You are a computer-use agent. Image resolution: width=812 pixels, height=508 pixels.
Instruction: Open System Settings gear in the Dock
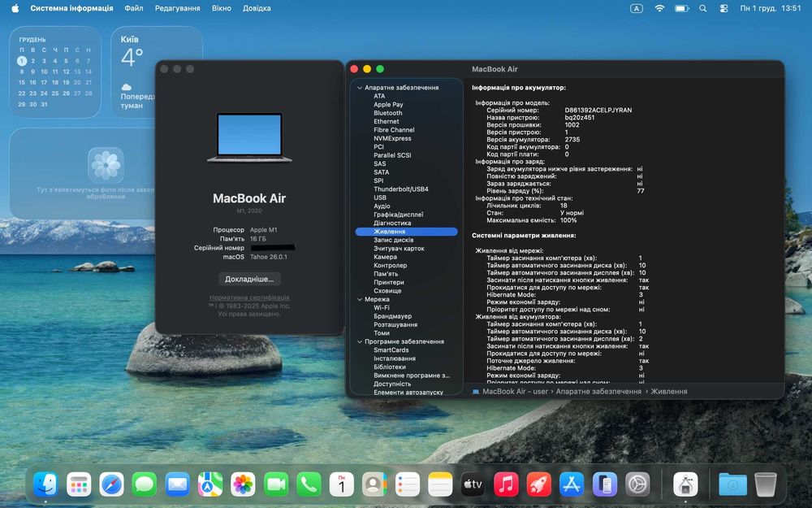coord(637,484)
